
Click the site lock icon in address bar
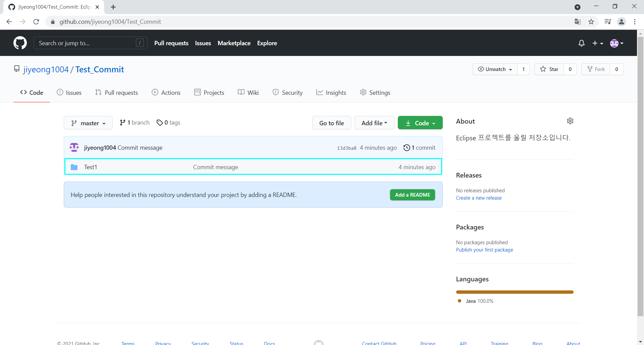point(53,22)
